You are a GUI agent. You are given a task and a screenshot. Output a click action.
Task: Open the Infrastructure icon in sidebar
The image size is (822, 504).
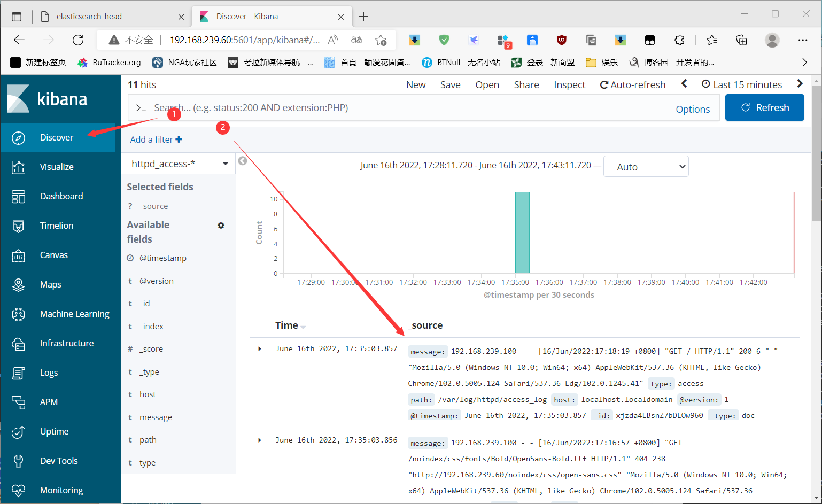(x=18, y=344)
